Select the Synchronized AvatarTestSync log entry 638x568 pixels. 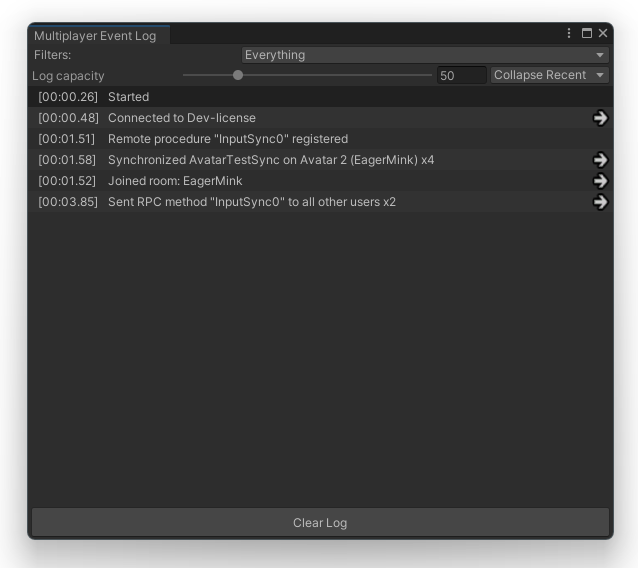[270, 160]
